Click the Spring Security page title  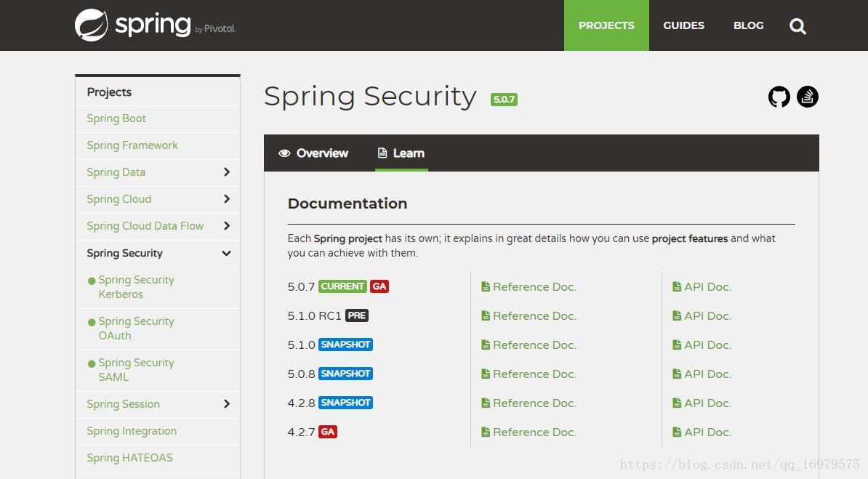click(x=370, y=97)
